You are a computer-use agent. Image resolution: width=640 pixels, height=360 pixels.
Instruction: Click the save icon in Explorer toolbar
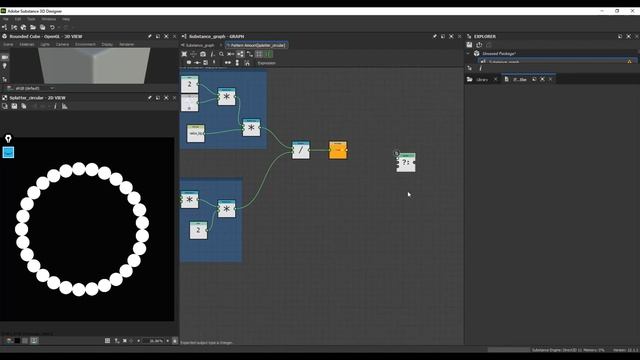(x=469, y=45)
